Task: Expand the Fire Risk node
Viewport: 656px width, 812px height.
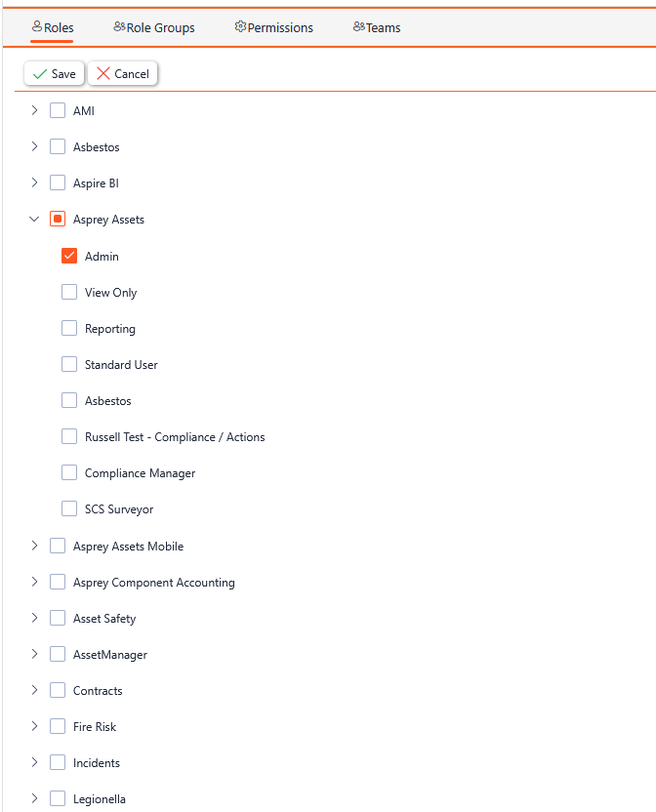Action: coord(34,726)
